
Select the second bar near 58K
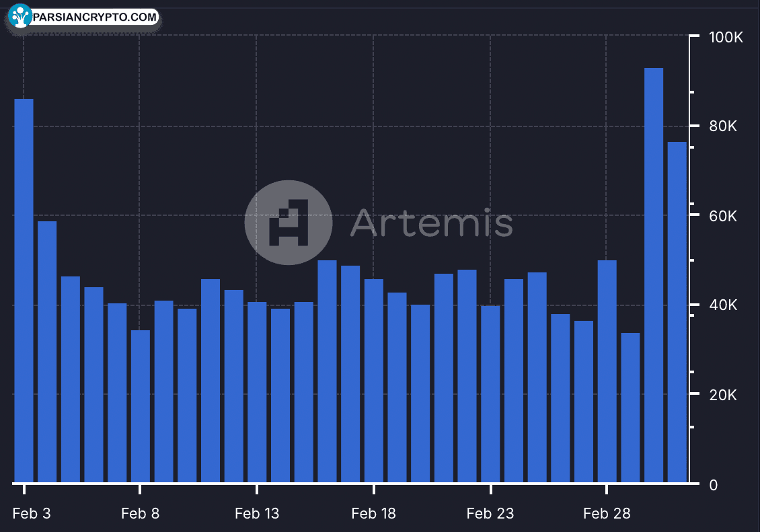click(x=47, y=352)
